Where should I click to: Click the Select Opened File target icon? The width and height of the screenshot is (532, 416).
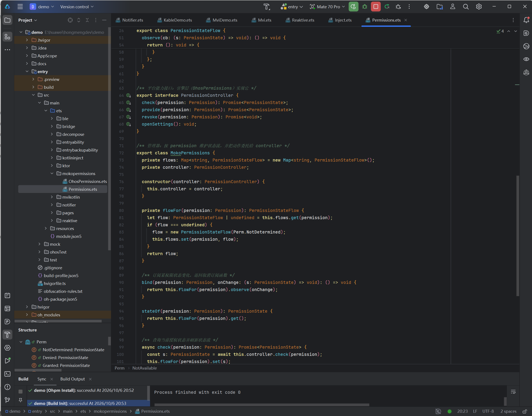[70, 20]
